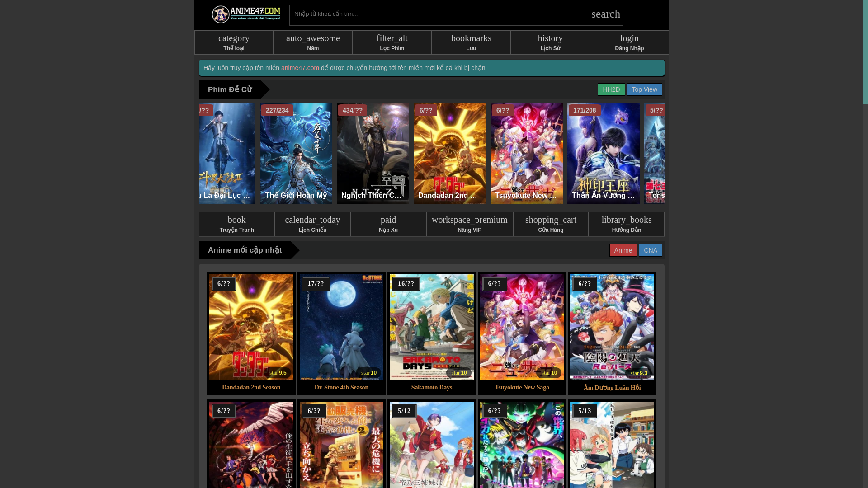Open the vending machine anime poster, second row
Image resolution: width=868 pixels, height=488 pixels.
(341, 445)
